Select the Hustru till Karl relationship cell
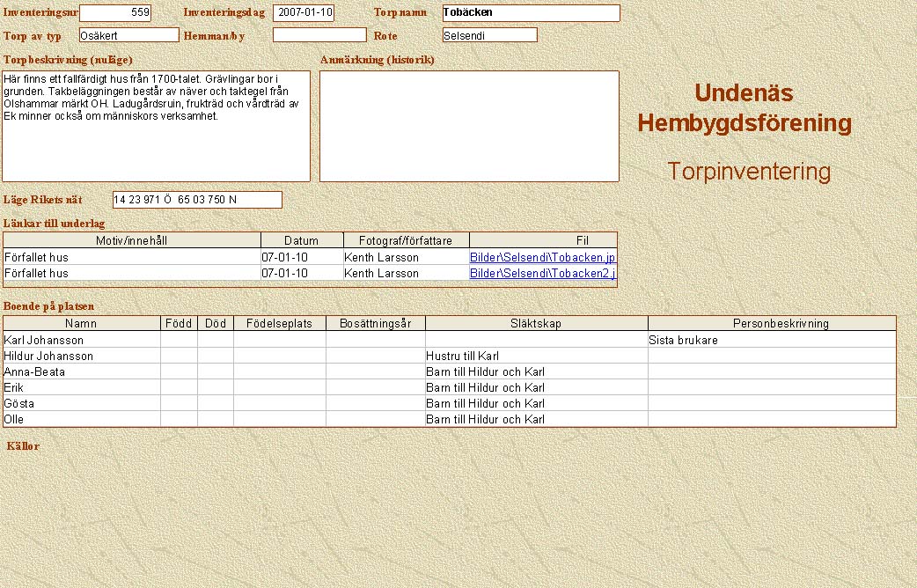Viewport: 917px width, 588px height. coord(536,356)
